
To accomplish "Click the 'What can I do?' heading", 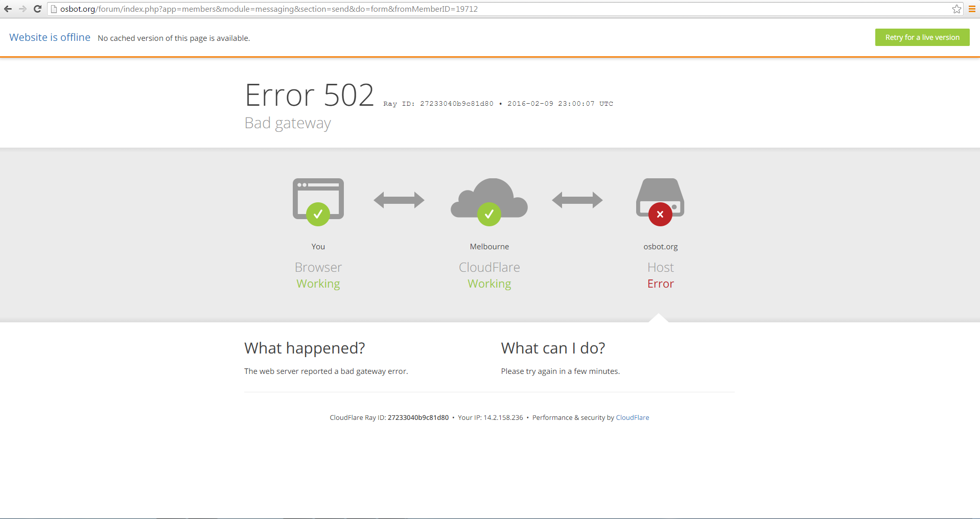I will 553,348.
